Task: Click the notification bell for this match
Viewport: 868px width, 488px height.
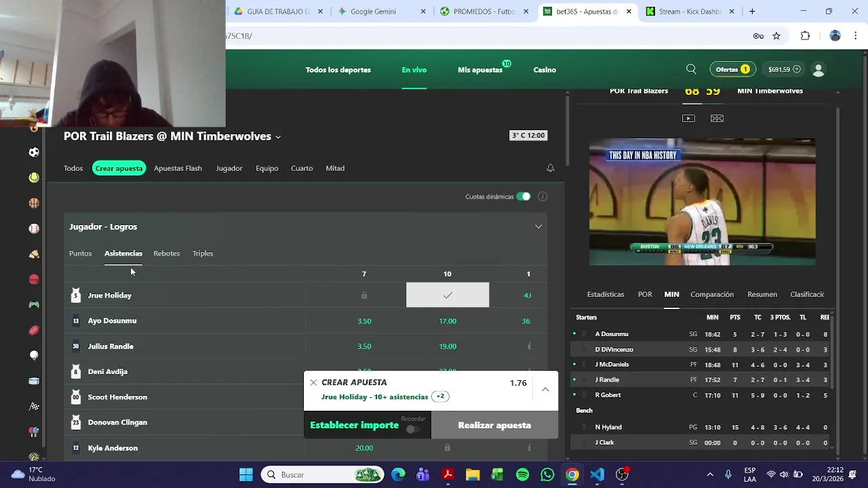Action: point(550,168)
